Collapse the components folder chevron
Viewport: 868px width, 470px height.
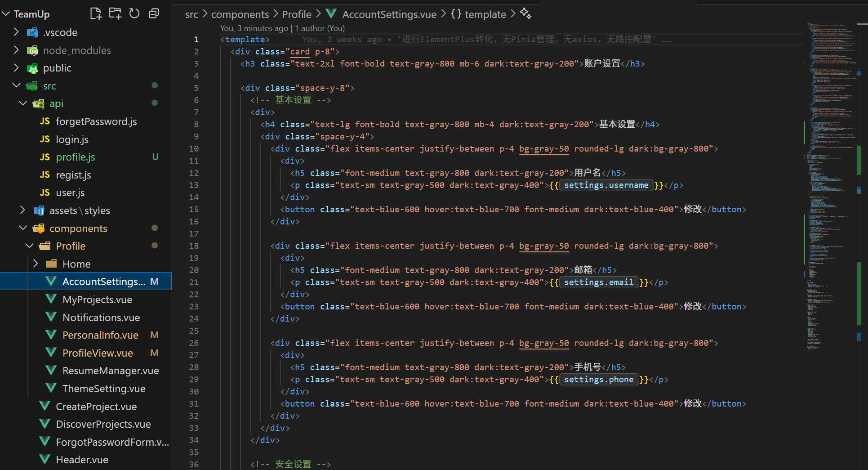point(23,228)
